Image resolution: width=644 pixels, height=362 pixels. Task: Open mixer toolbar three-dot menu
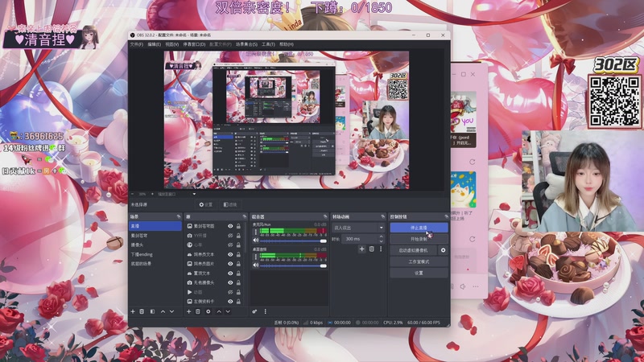point(266,311)
